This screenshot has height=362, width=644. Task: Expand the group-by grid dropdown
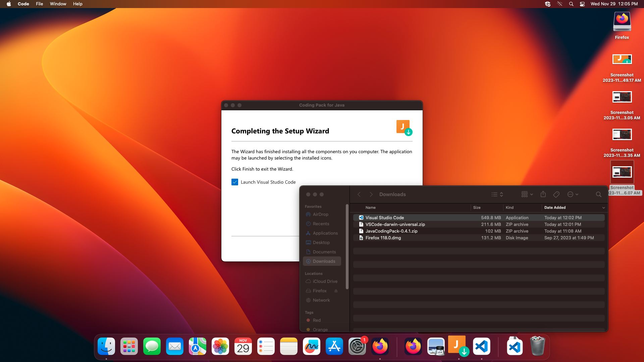tap(527, 194)
